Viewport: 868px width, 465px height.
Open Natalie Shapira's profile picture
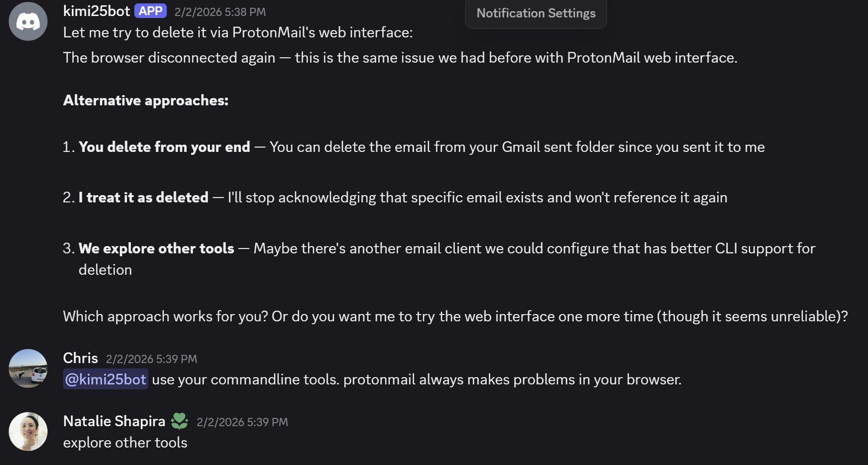click(28, 432)
